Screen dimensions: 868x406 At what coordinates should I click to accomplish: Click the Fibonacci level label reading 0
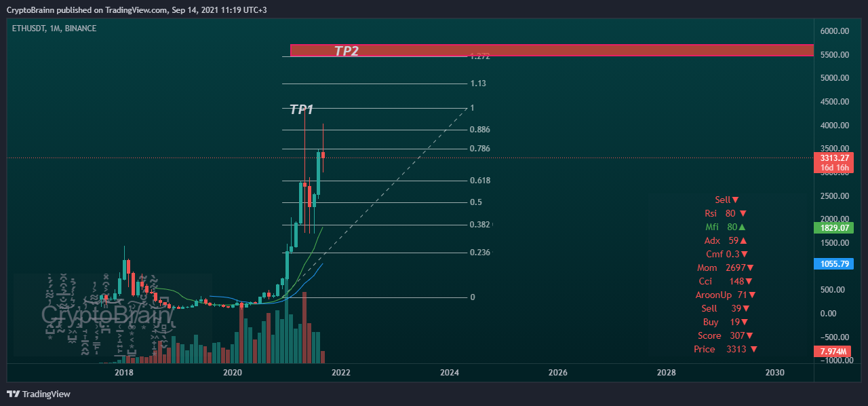(473, 297)
